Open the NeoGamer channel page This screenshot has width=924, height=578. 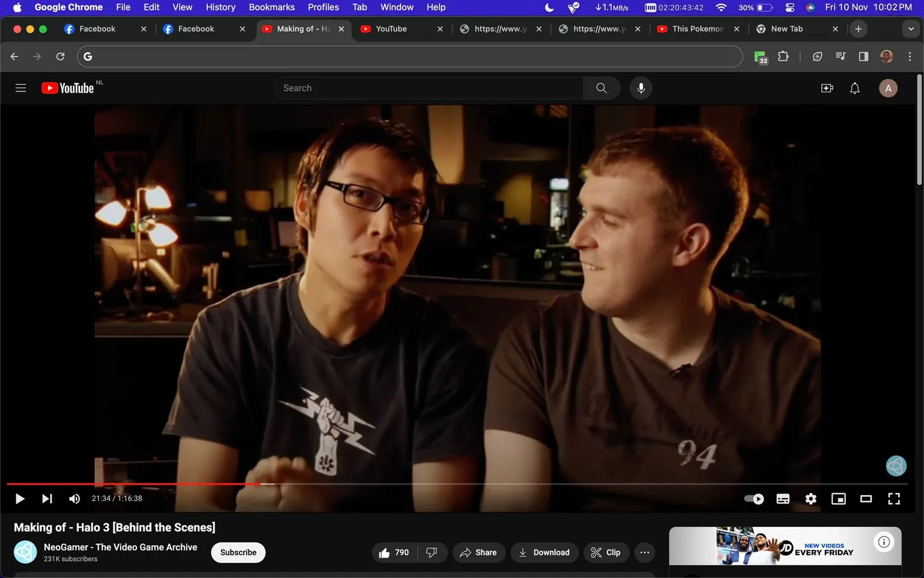tap(120, 547)
